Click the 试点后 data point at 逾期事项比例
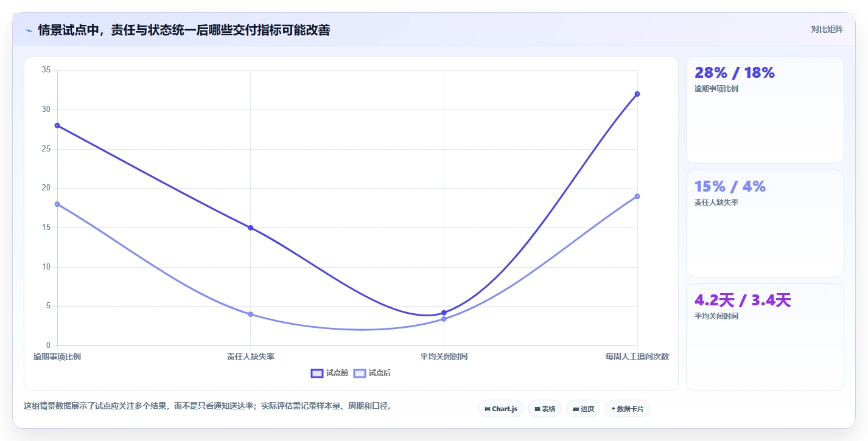Image resolution: width=868 pixels, height=441 pixels. [x=57, y=204]
